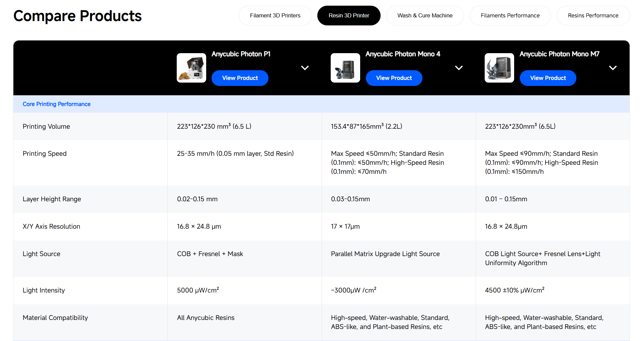Select the Light Source row label
Image resolution: width=644 pixels, height=341 pixels.
pos(42,254)
